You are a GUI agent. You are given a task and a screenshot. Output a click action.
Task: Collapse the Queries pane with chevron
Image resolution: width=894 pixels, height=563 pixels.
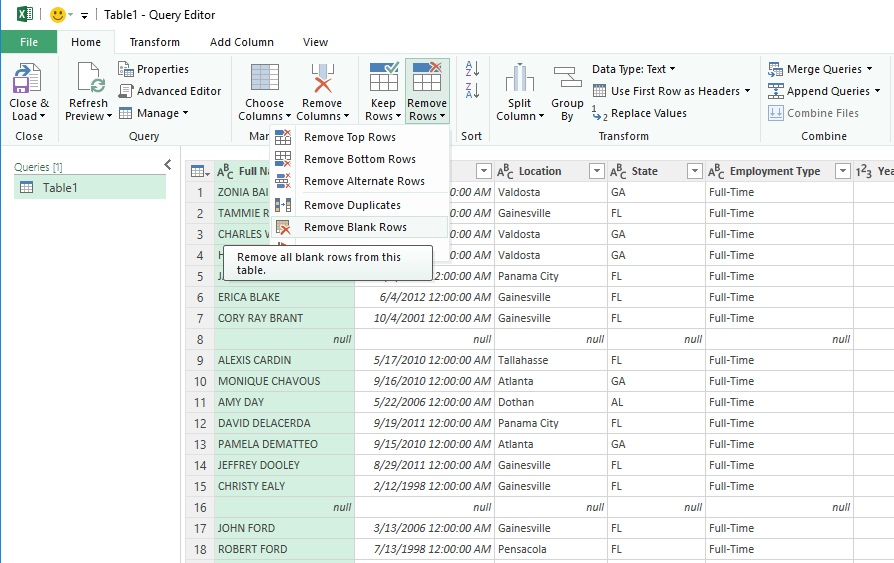point(168,165)
